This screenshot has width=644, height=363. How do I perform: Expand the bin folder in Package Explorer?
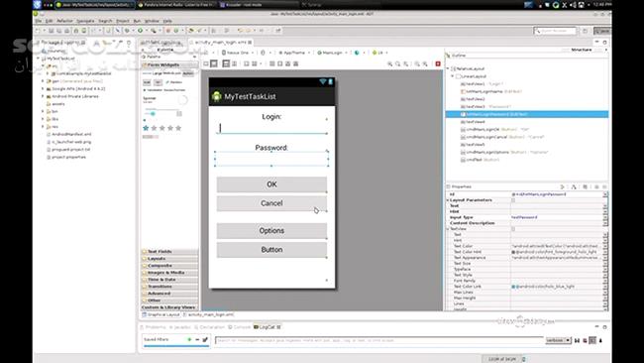(43, 111)
